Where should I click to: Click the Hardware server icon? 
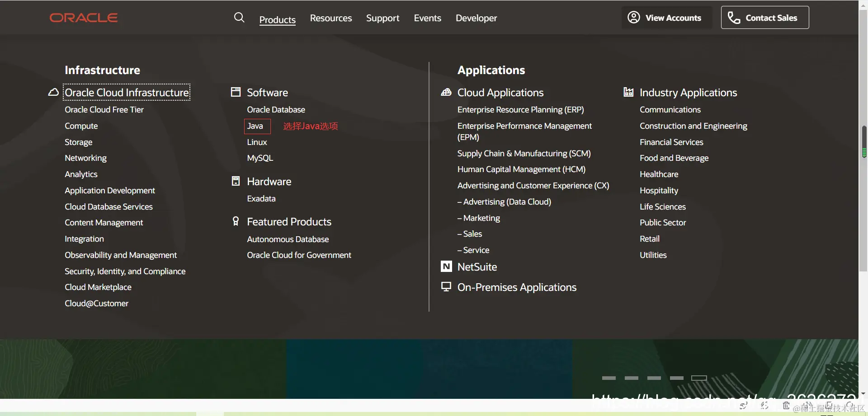[x=236, y=181]
